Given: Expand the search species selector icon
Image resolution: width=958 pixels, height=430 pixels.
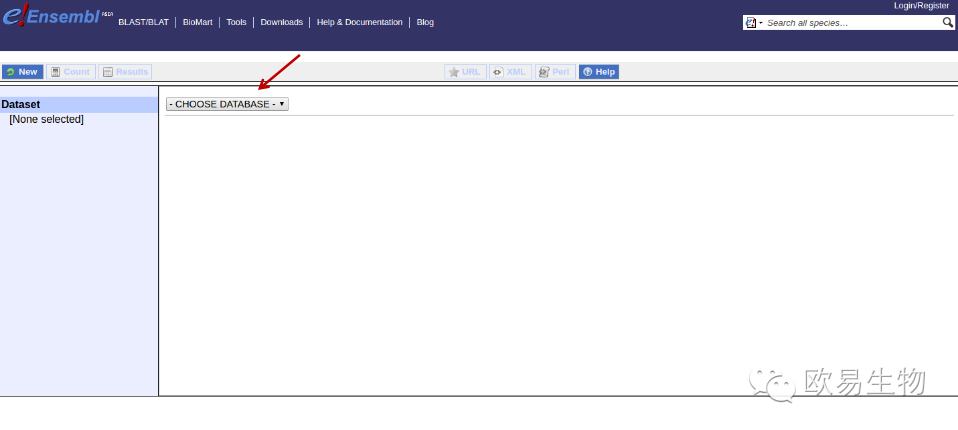Looking at the screenshot, I should pos(753,22).
